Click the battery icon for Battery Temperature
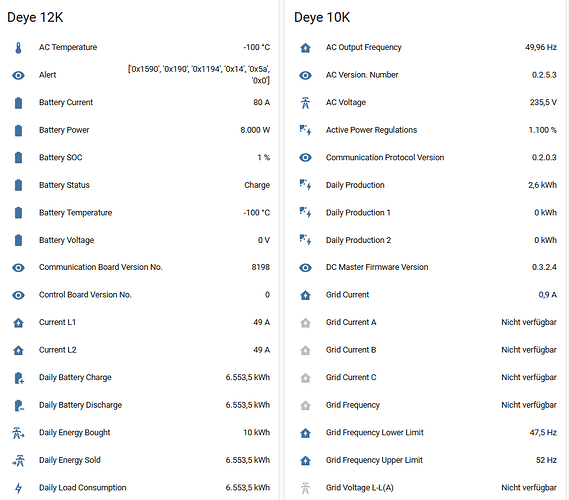Viewport: 569px width, 500px height. click(19, 213)
